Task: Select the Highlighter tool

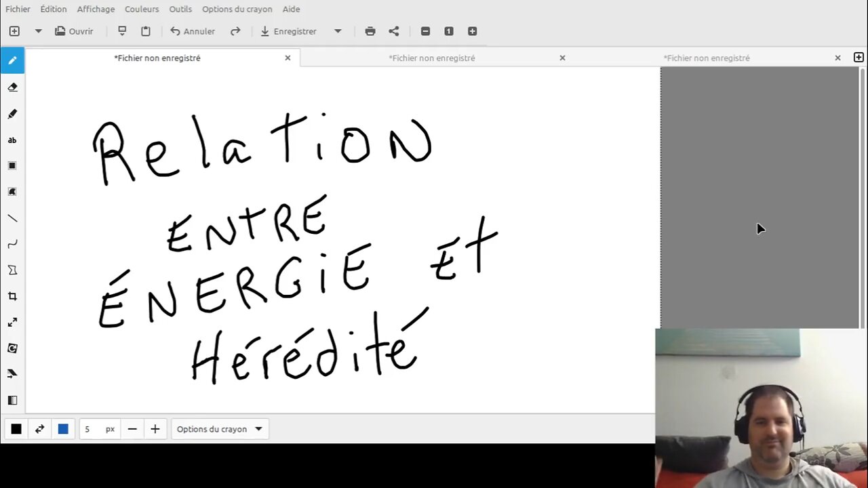Action: (x=12, y=114)
